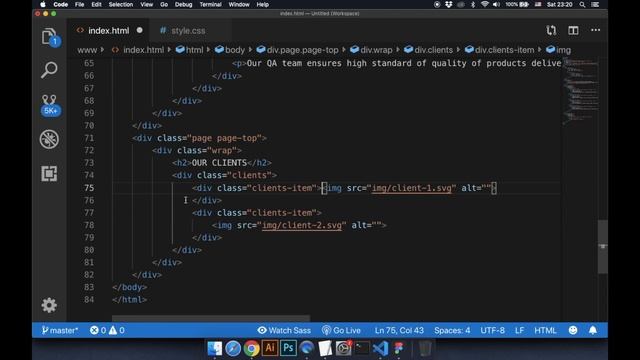Change LF end-of-line sequence
The width and height of the screenshot is (640, 360).
point(519,330)
